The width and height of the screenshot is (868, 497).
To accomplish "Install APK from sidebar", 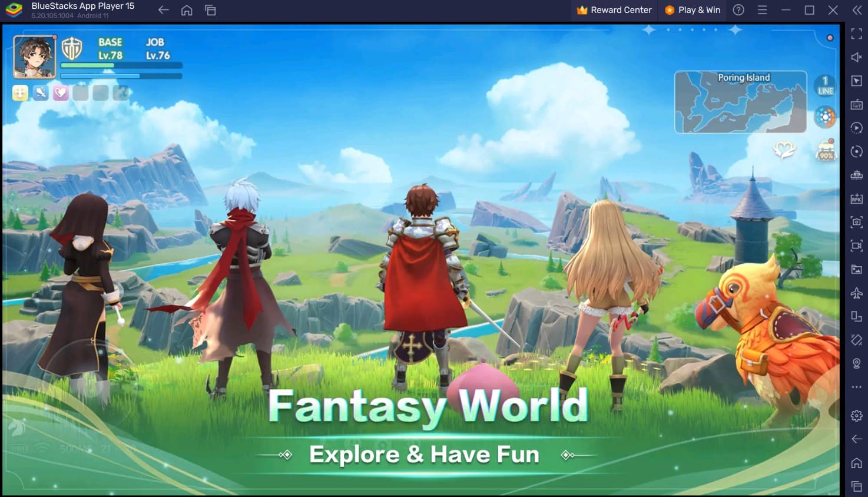I will pyautogui.click(x=857, y=199).
